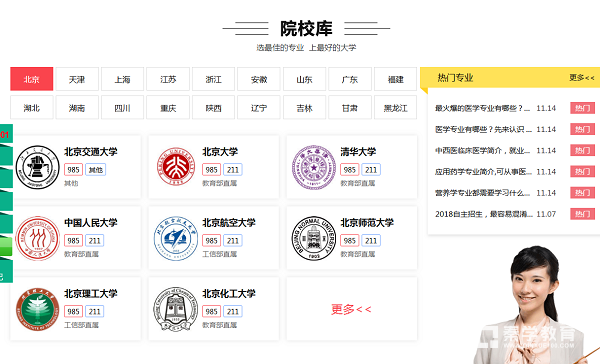Open article 2018自主招生
600x364 pixels.
[x=484, y=214]
